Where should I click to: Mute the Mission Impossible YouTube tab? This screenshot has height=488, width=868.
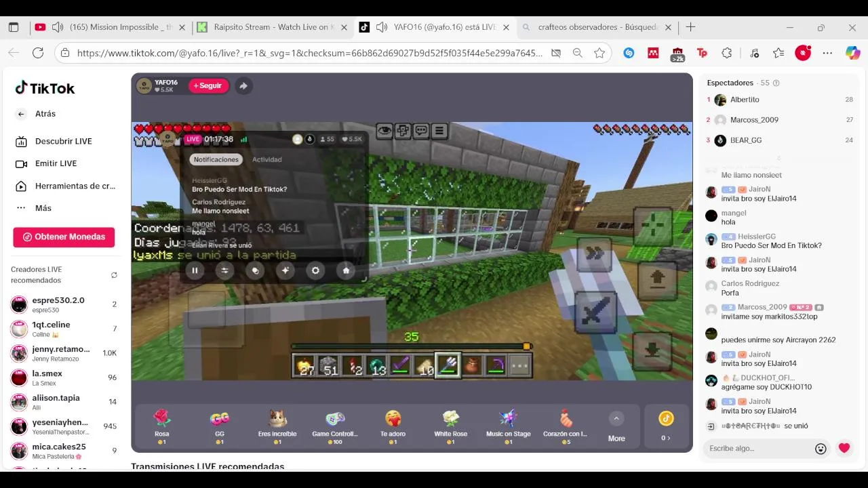(58, 27)
